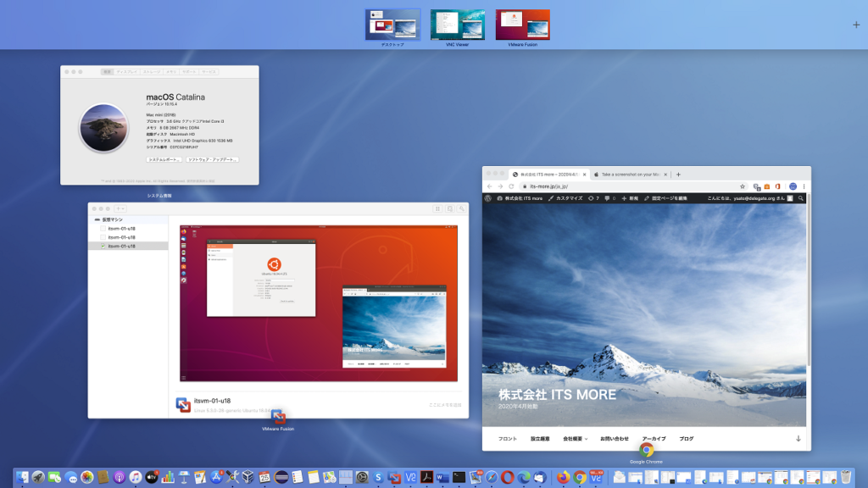This screenshot has height=488, width=868.
Task: Click the VMware Fusion window badge icon
Action: tap(278, 417)
